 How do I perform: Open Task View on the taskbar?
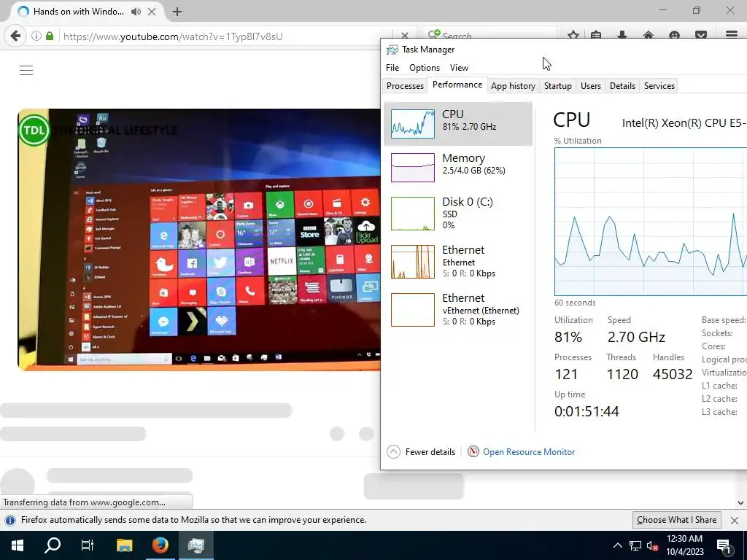pyautogui.click(x=88, y=545)
